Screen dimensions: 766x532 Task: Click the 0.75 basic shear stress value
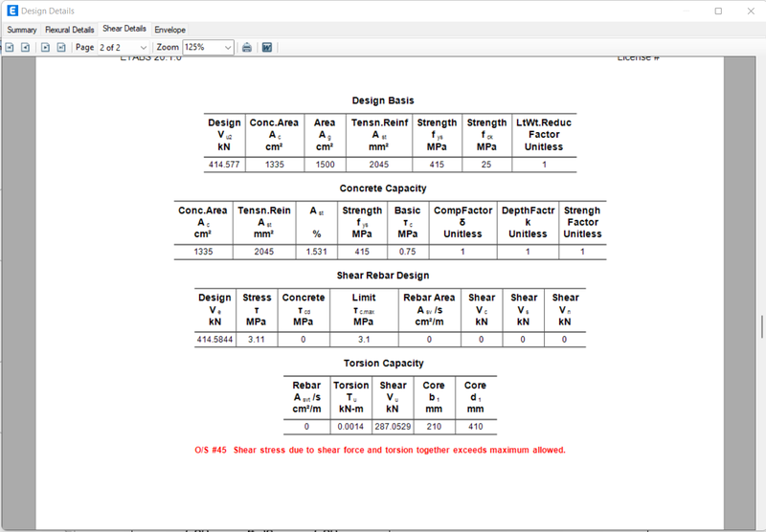pos(408,252)
